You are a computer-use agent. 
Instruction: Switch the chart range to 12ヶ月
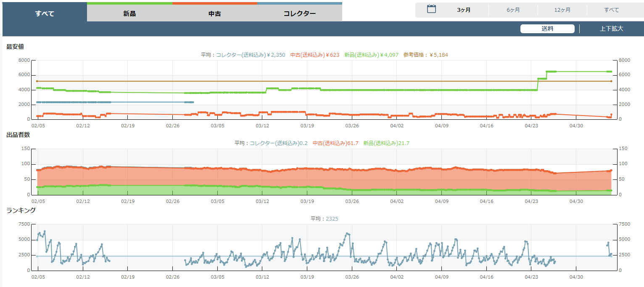click(562, 10)
